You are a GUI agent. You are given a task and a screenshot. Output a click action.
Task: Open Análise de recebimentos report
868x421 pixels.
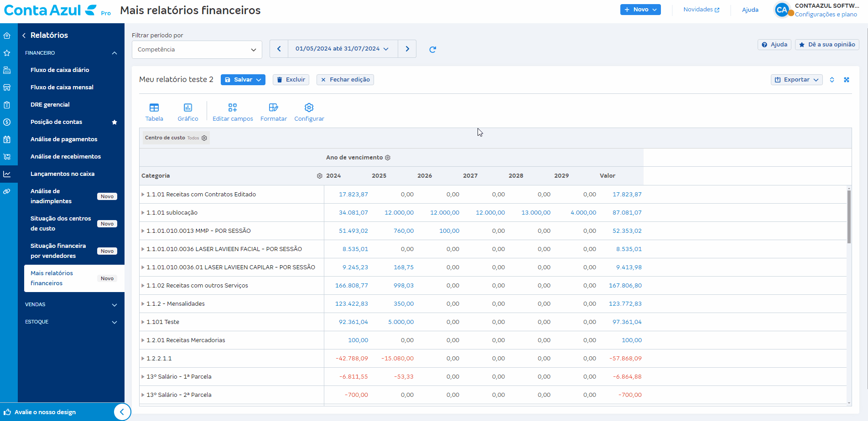click(x=66, y=157)
